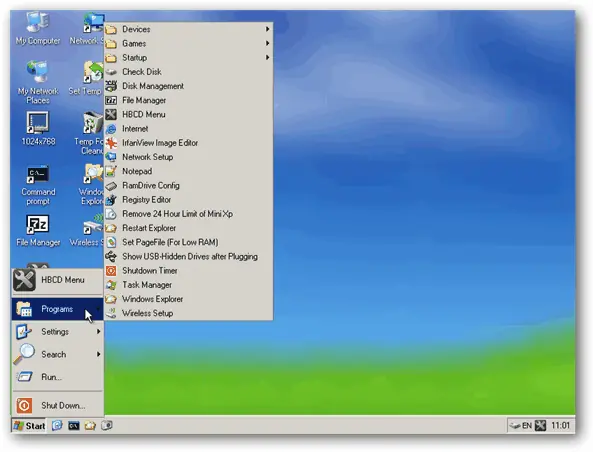Image resolution: width=593 pixels, height=452 pixels.
Task: Click the Start button
Action: tap(29, 426)
